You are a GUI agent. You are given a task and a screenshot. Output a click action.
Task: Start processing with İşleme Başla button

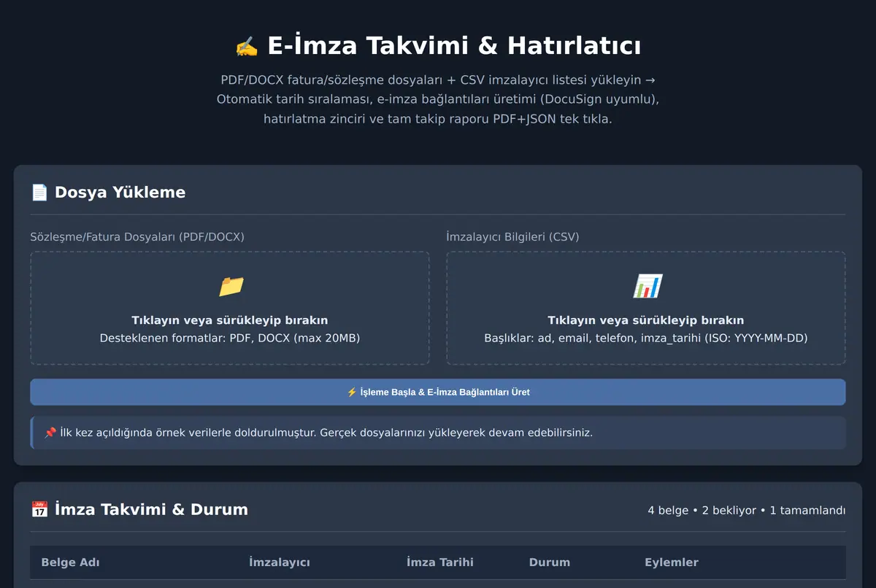[x=438, y=392]
